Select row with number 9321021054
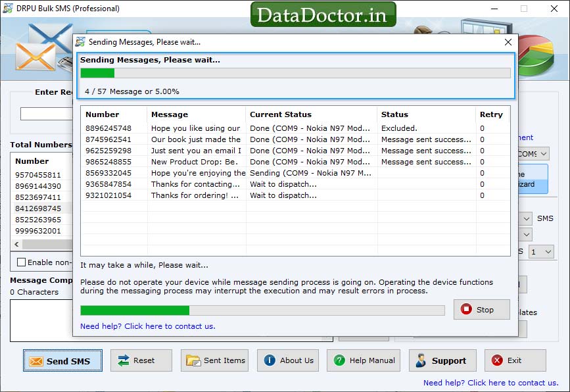This screenshot has width=570, height=392. coord(295,195)
